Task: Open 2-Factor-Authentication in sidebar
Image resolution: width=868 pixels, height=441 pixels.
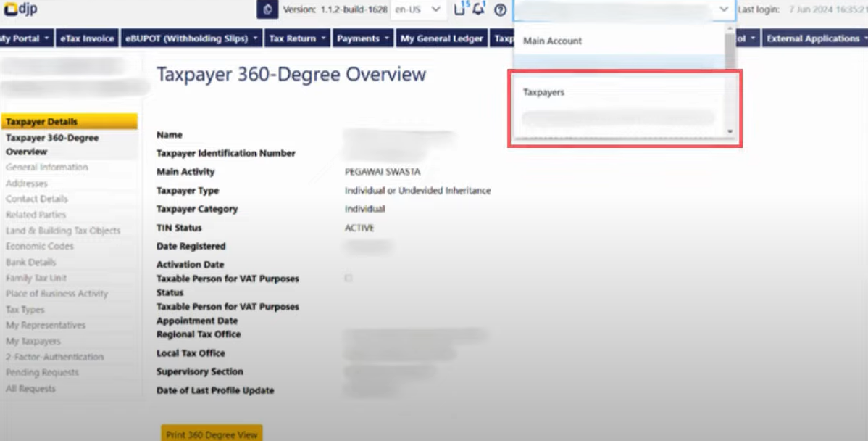Action: (x=55, y=357)
